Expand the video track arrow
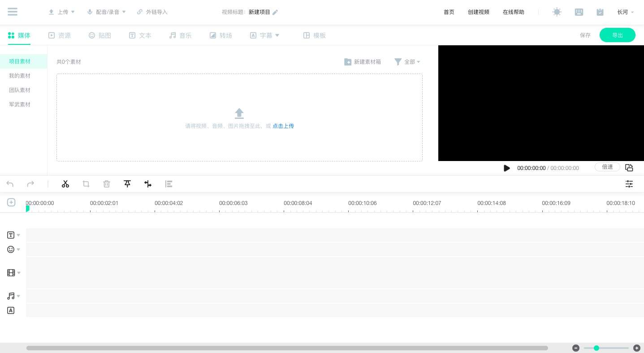Screen dimensions: 644x353 tap(18, 273)
